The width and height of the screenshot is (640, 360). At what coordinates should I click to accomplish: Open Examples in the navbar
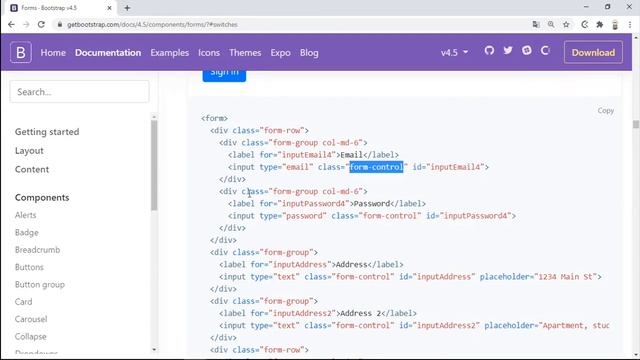(169, 53)
